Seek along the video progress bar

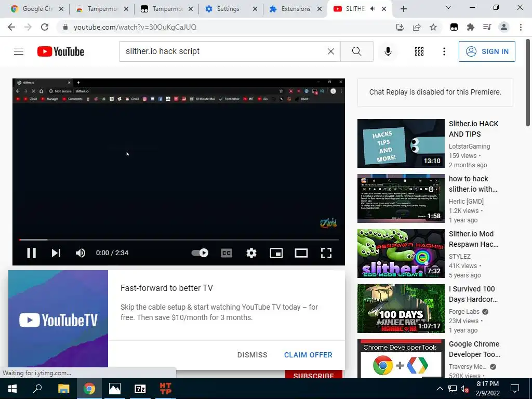click(179, 240)
